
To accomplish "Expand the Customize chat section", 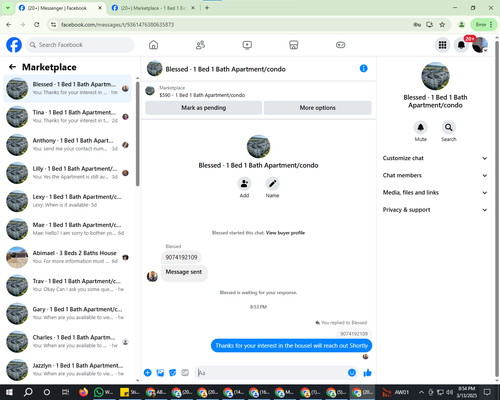I will coord(435,158).
